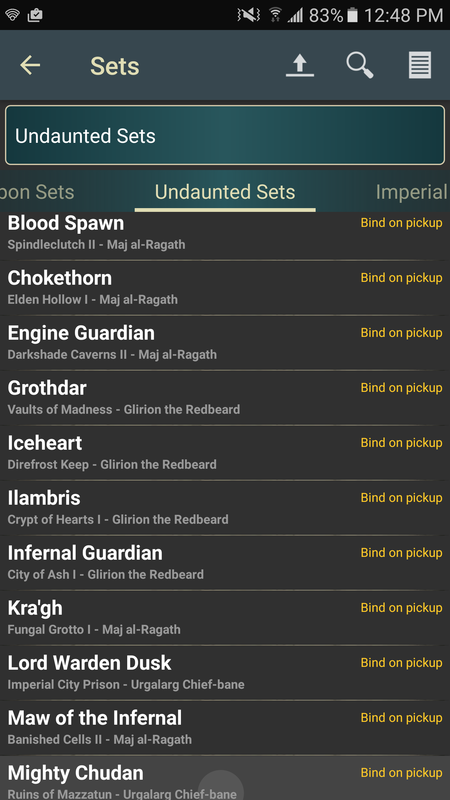Select the Undaunted Sets tab
450x800 pixels.
[x=225, y=192]
